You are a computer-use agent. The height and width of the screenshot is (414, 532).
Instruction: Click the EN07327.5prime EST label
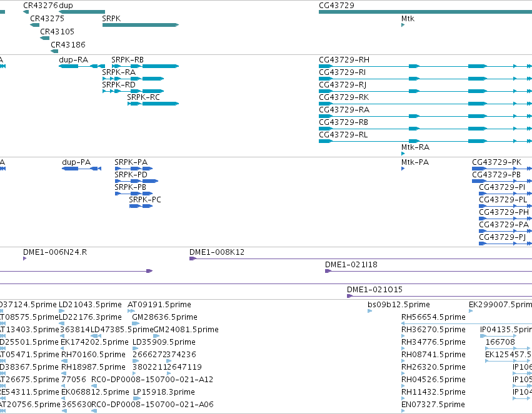pyautogui.click(x=433, y=405)
